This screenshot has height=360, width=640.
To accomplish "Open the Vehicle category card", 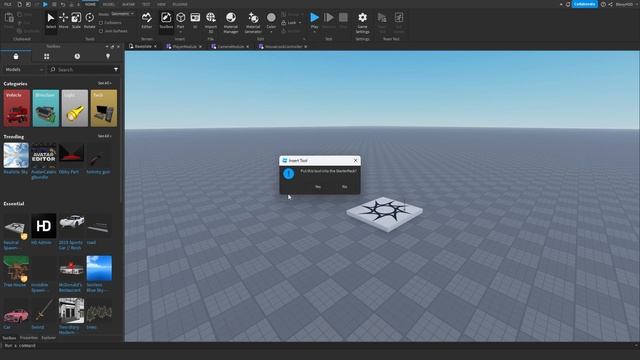I will pyautogui.click(x=17, y=108).
